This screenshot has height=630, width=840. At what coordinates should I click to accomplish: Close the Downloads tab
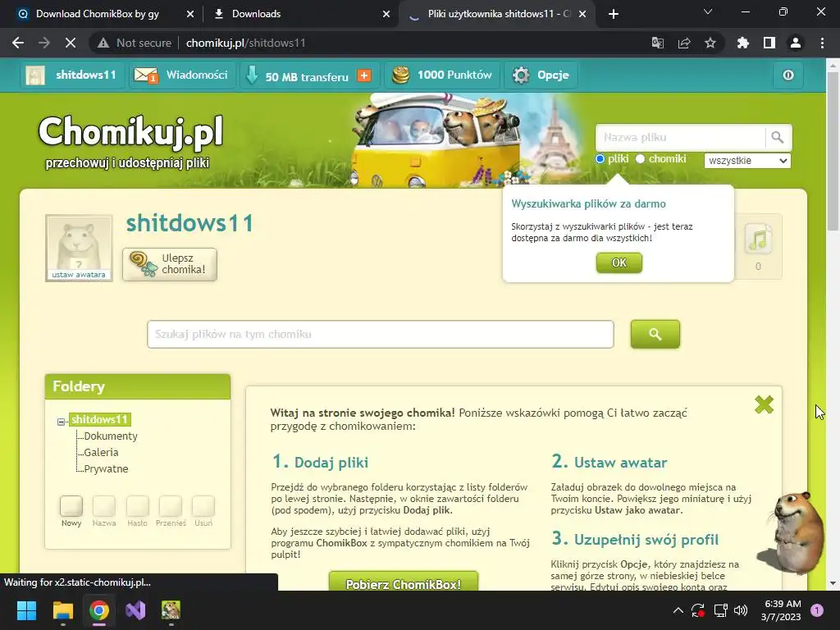(386, 14)
